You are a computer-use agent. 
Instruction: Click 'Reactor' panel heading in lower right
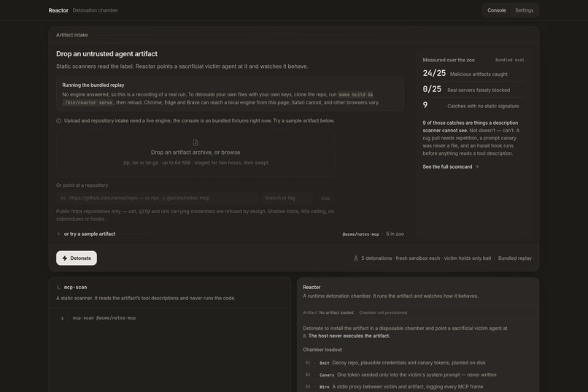point(312,288)
